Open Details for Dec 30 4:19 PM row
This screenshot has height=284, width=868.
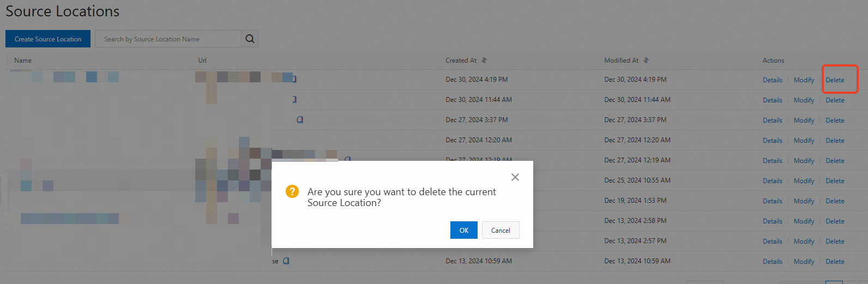click(773, 80)
